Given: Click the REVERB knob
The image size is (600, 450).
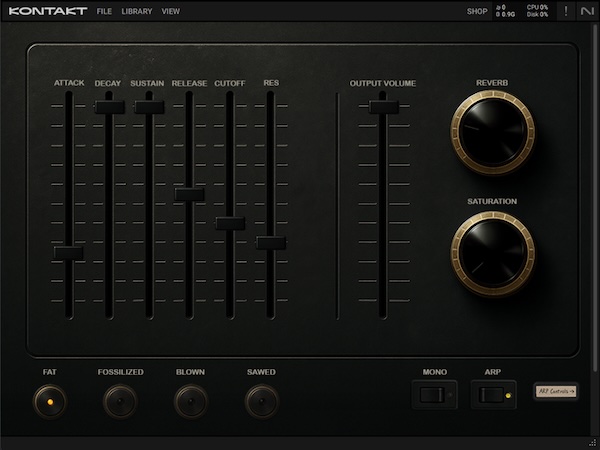Looking at the screenshot, I should [493, 132].
